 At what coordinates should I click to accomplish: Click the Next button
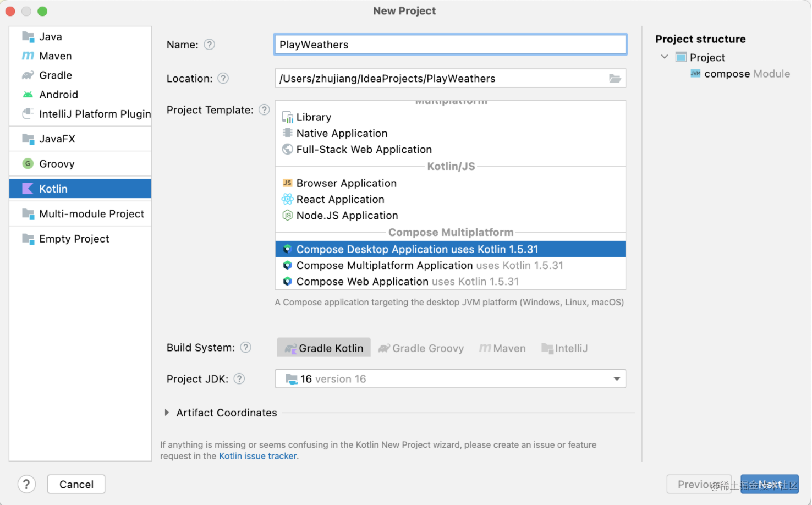point(770,484)
